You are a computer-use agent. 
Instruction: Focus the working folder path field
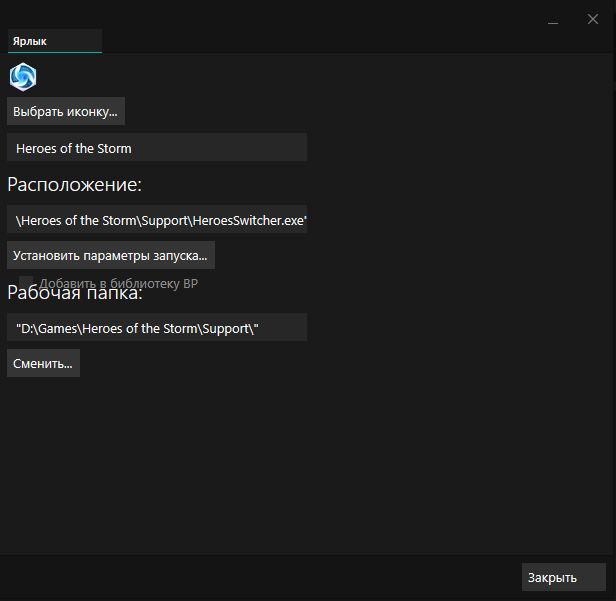coord(157,327)
